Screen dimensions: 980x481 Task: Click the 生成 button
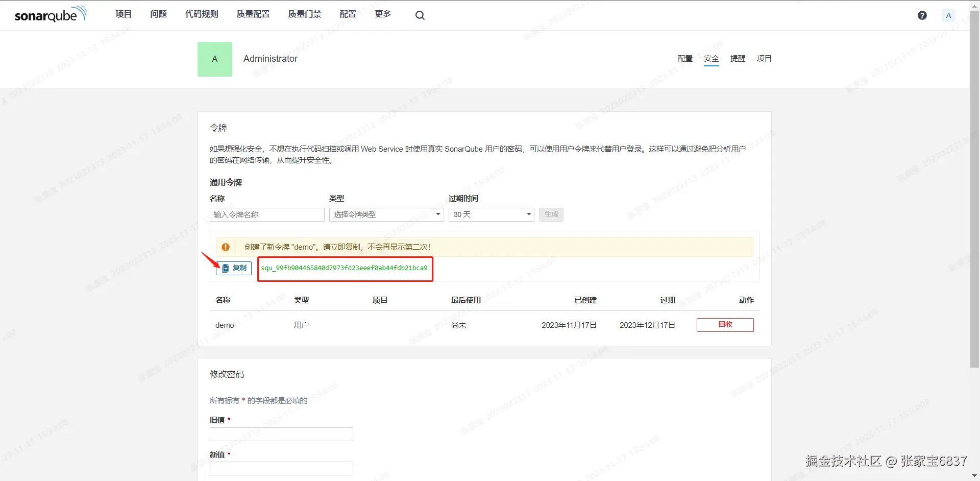(x=551, y=214)
